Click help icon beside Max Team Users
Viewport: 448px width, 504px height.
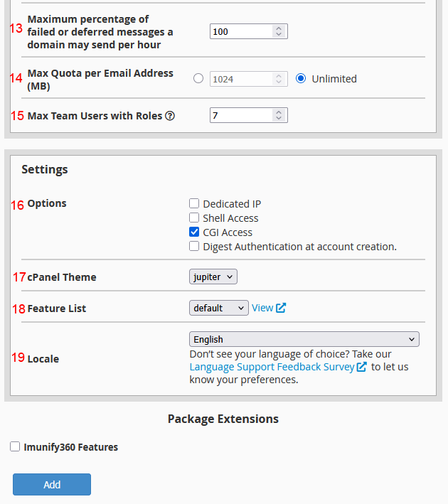170,116
